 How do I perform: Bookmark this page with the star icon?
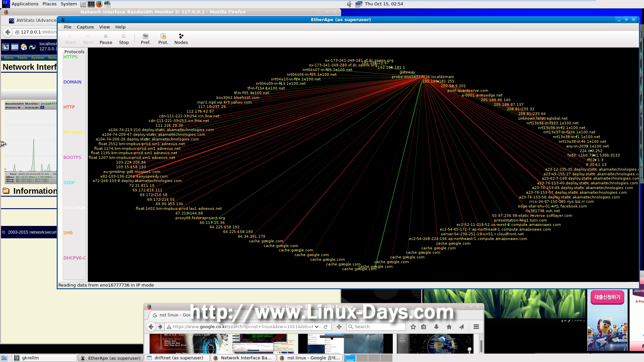pos(413,326)
